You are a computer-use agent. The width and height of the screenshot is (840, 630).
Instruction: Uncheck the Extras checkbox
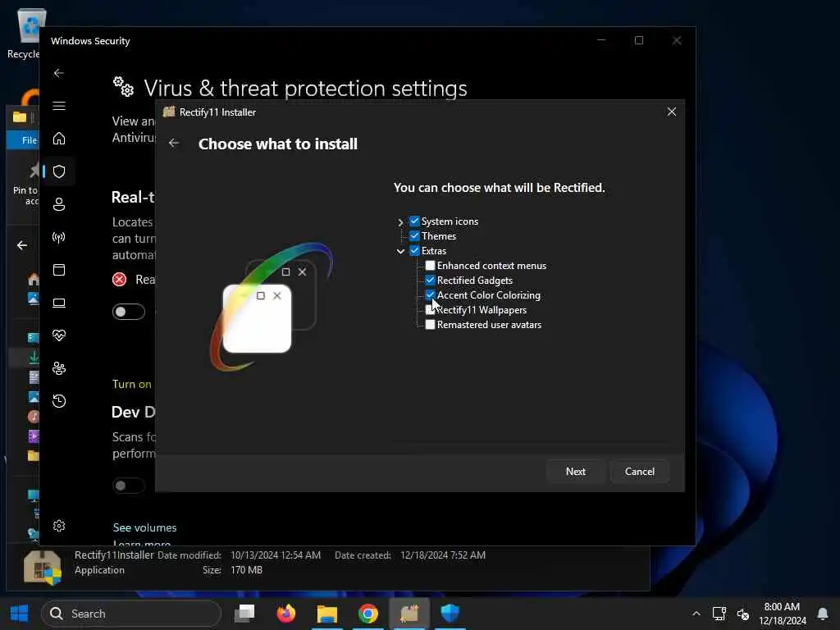(x=414, y=250)
